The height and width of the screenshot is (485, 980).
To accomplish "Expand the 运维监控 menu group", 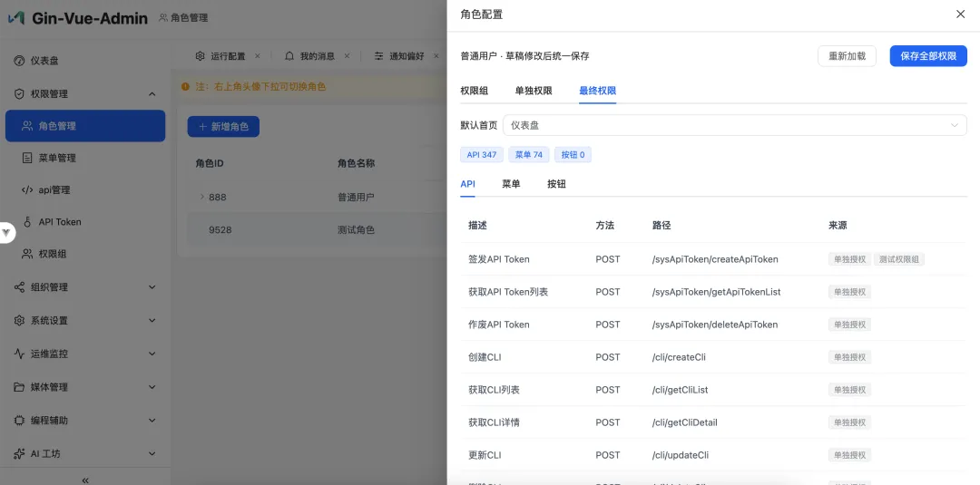I will point(152,354).
